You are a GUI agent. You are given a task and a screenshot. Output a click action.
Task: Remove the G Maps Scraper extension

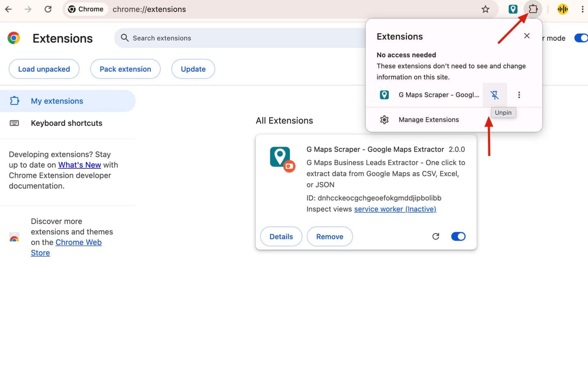click(x=330, y=237)
